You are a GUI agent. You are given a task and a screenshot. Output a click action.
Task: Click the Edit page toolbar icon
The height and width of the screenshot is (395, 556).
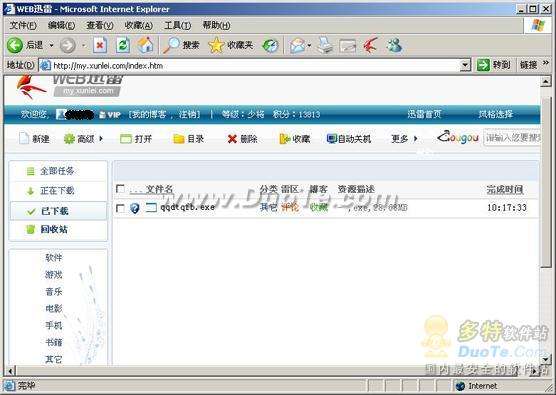click(348, 46)
